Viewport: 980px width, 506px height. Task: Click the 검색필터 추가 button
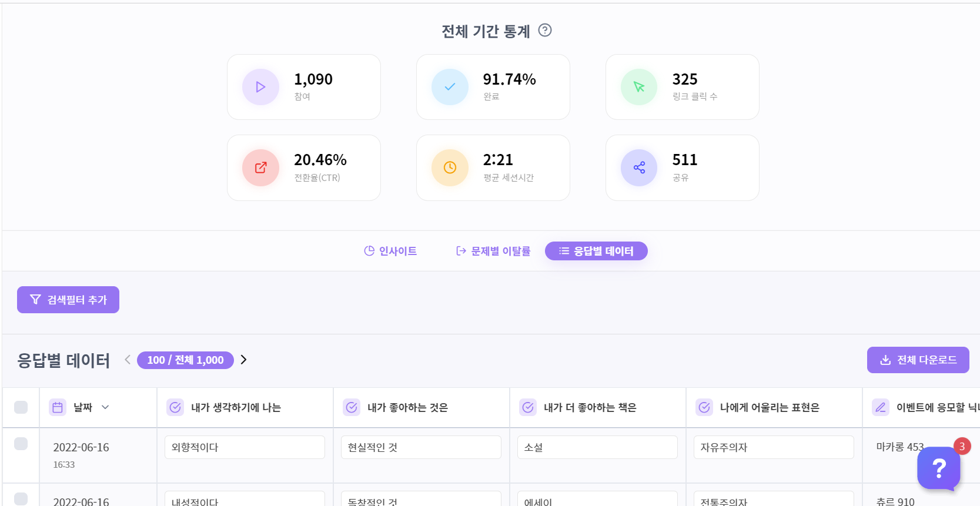pyautogui.click(x=68, y=300)
